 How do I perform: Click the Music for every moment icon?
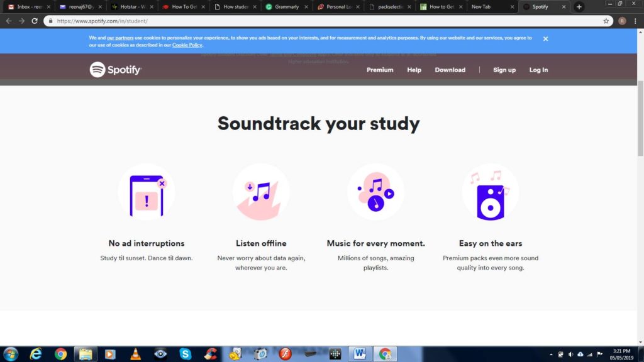pyautogui.click(x=376, y=192)
